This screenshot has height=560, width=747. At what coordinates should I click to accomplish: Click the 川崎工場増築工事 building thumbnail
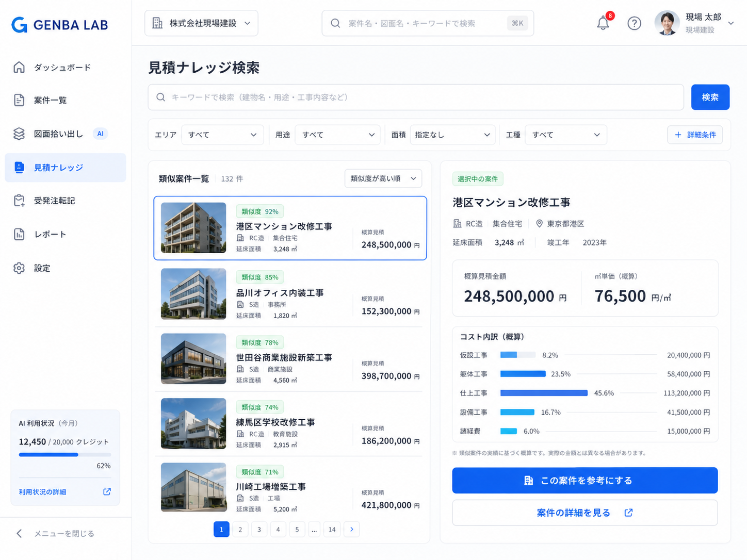click(193, 487)
